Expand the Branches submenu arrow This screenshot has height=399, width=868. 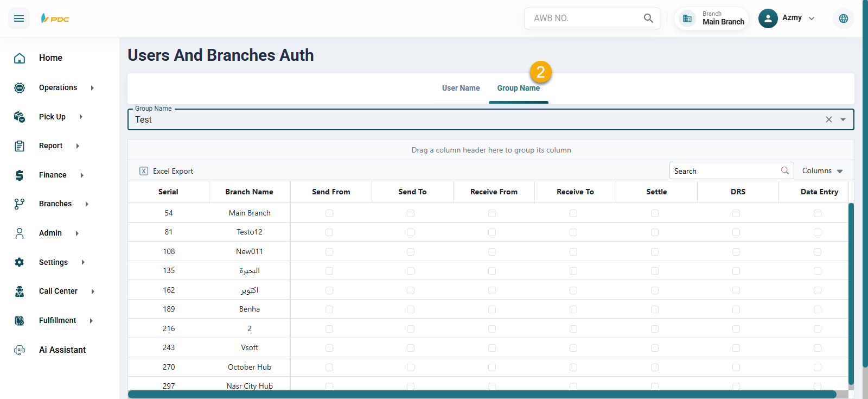87,204
